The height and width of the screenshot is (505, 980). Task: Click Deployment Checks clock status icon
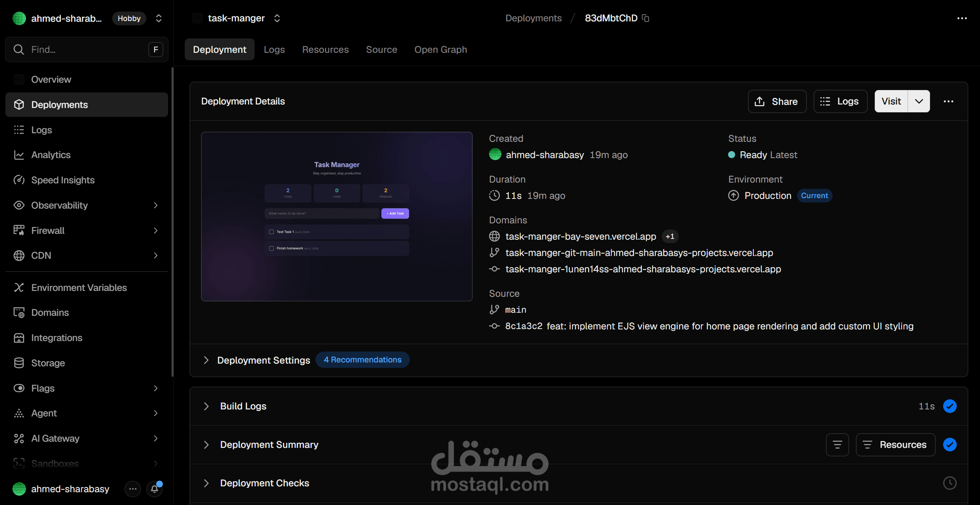(950, 483)
